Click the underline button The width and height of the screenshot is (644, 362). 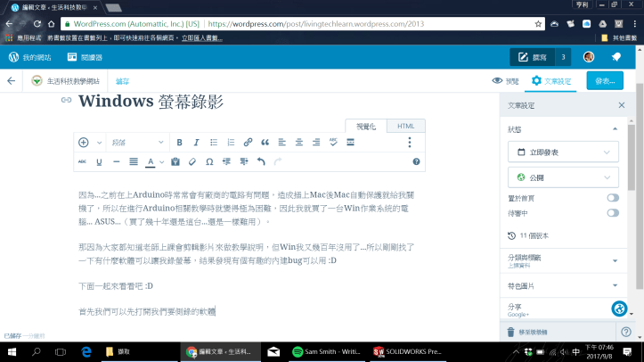click(x=99, y=162)
